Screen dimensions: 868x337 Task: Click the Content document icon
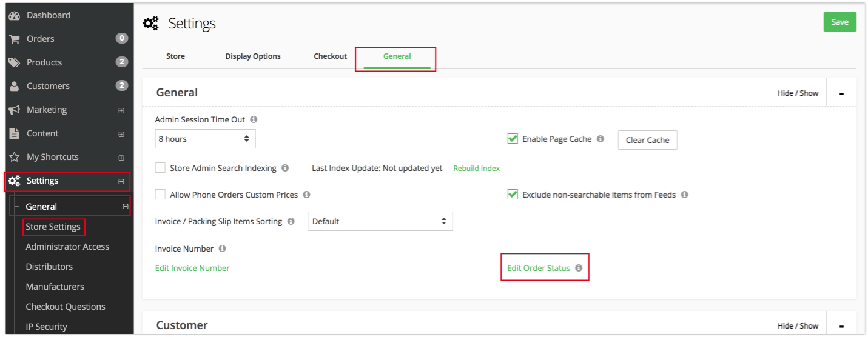point(15,133)
